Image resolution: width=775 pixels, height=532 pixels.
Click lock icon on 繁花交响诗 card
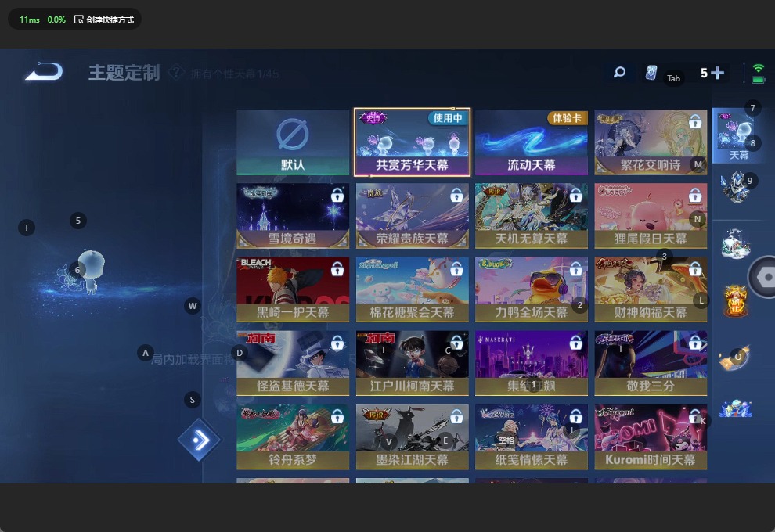tap(695, 121)
